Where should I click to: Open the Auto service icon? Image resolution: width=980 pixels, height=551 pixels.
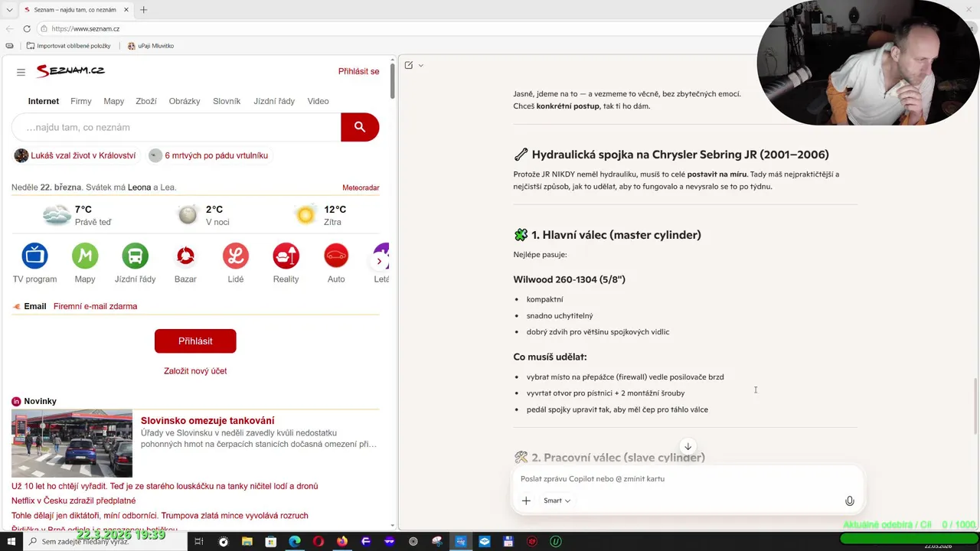pos(336,256)
